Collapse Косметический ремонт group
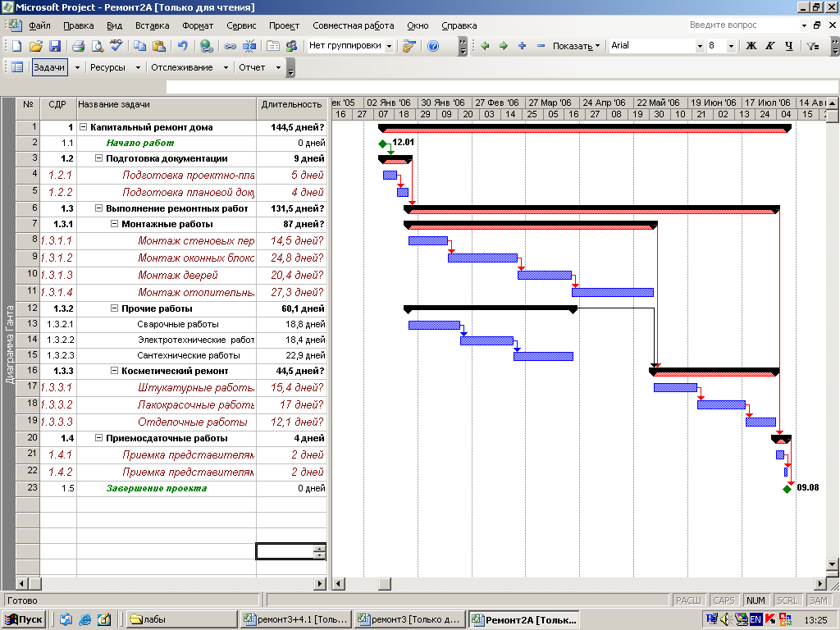The height and width of the screenshot is (630, 840). 114,371
